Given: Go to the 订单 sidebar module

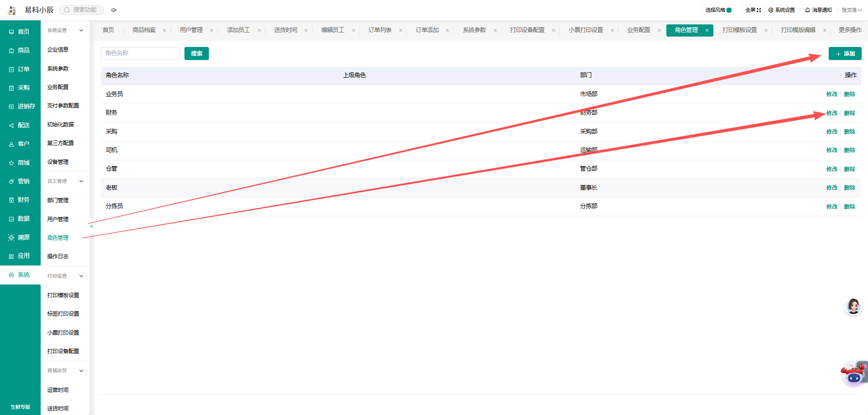Looking at the screenshot, I should tap(20, 70).
